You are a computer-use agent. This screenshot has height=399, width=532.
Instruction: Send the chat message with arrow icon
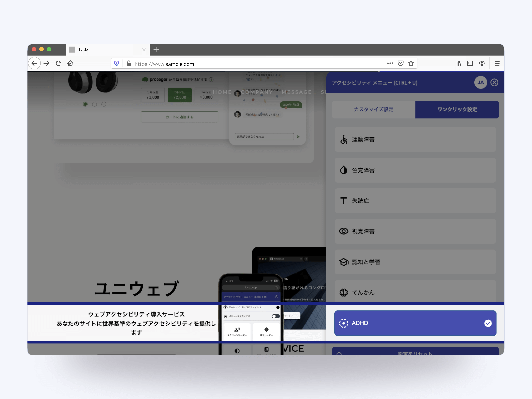[x=298, y=137]
